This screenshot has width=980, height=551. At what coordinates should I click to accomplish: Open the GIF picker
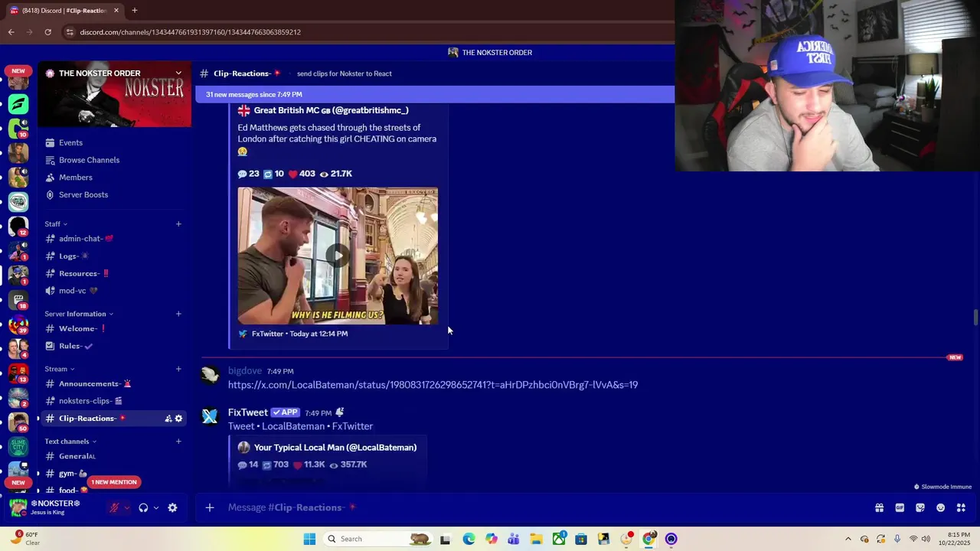coord(900,507)
